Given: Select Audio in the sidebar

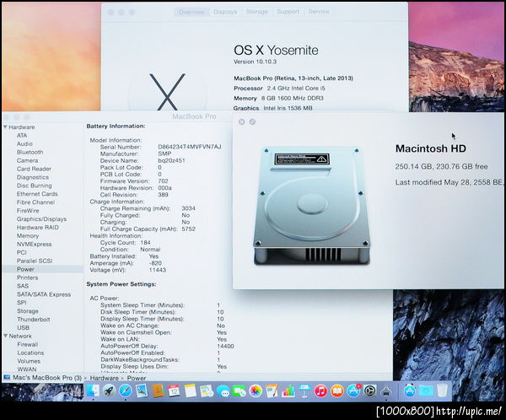Looking at the screenshot, I should 24,143.
